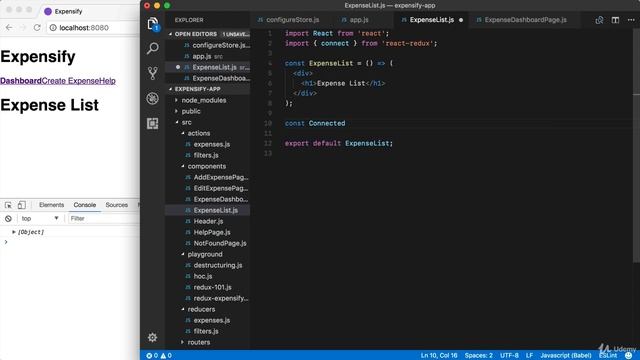Open app.js src in Open Editors
The height and width of the screenshot is (360, 640).
click(x=208, y=56)
